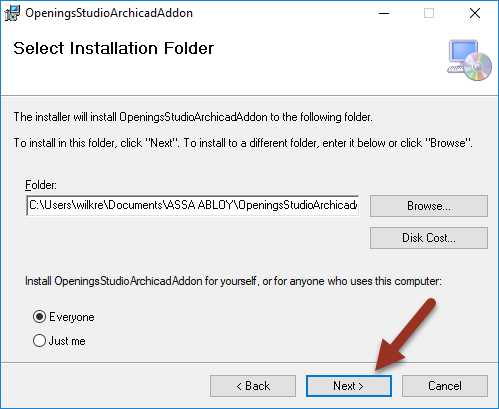This screenshot has width=499, height=409.
Task: Close the installer with the X button
Action: (x=475, y=13)
